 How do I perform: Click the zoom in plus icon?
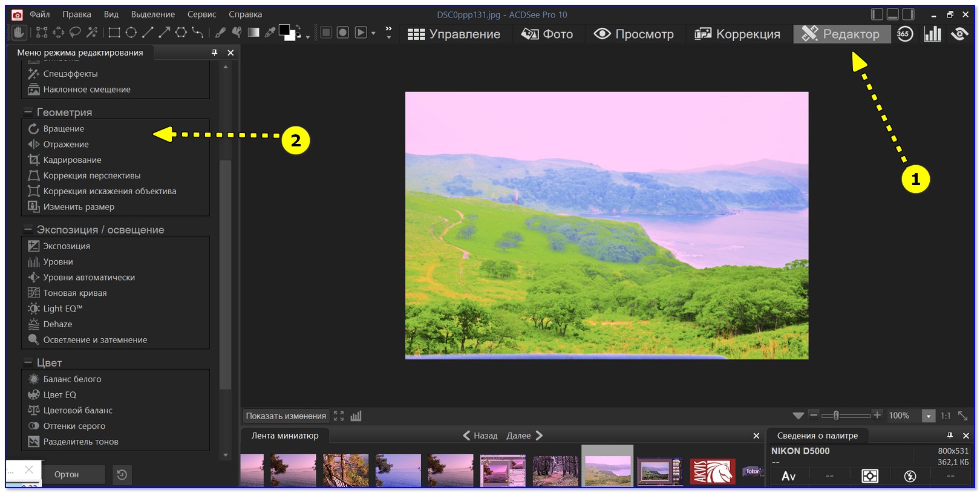tap(877, 415)
